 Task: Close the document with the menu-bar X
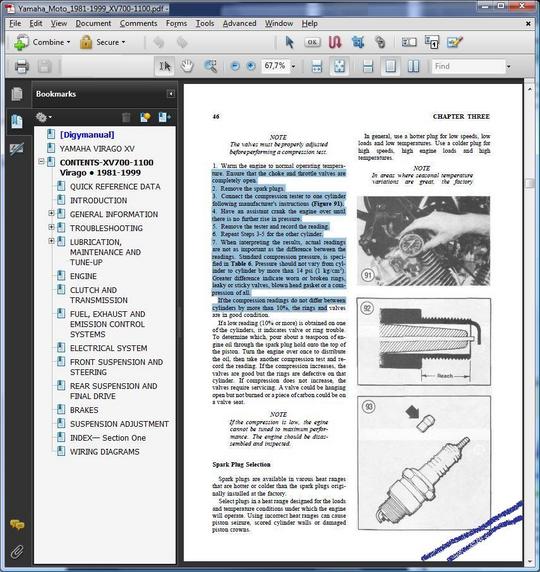click(528, 24)
